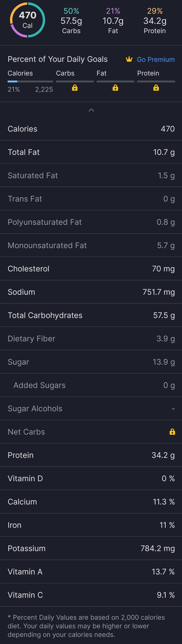Tap the Protein daily goal column label

coord(148,73)
